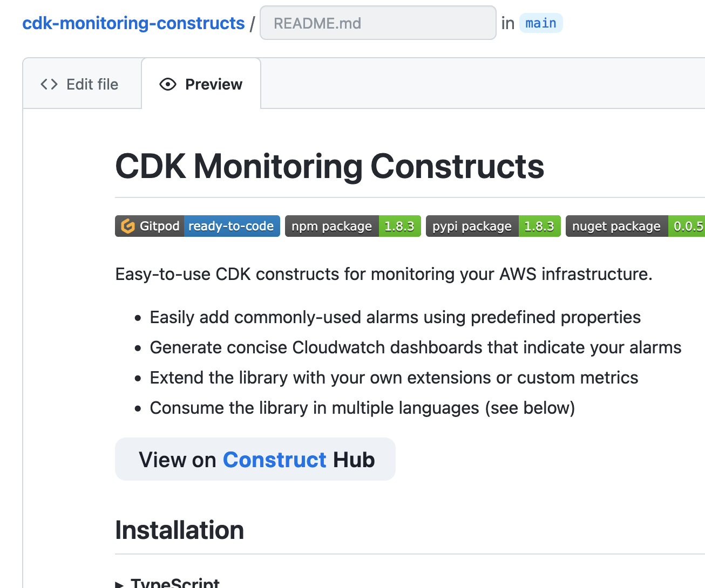The width and height of the screenshot is (705, 588).
Task: Open the cdk-monitoring-constructs repository link
Action: coord(133,23)
